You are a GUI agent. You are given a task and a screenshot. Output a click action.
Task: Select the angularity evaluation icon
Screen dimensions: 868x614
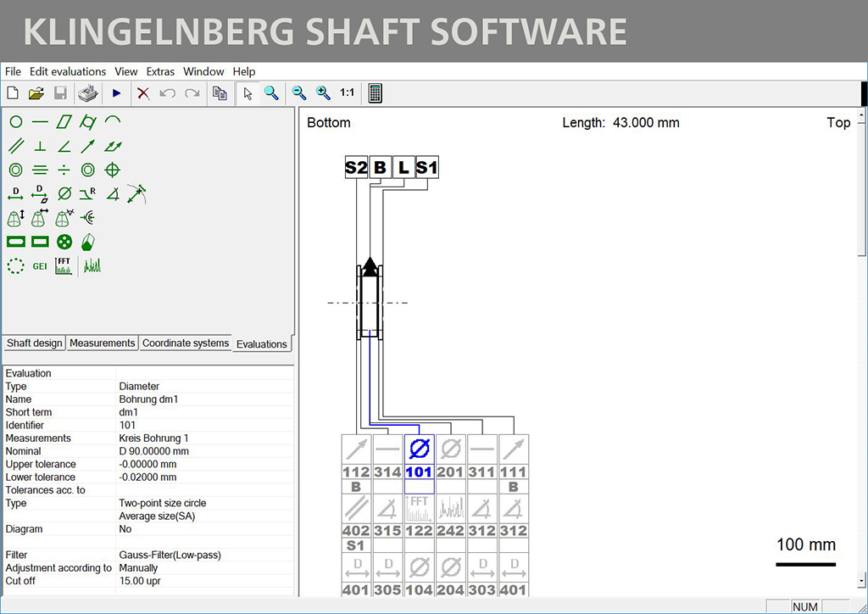64,146
